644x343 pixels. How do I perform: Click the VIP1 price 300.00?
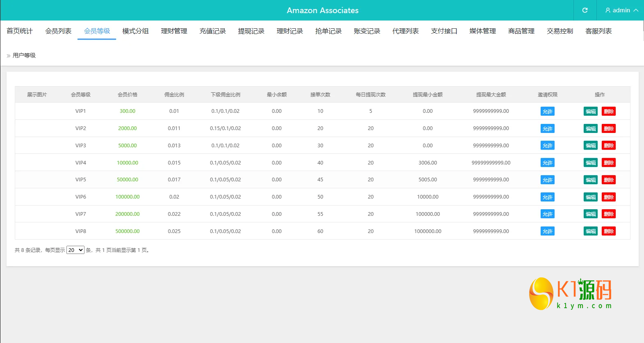128,111
